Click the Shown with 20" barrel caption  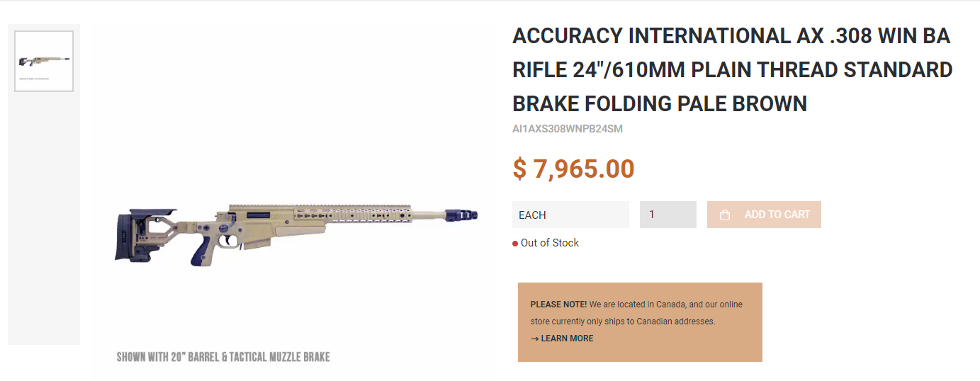click(223, 357)
